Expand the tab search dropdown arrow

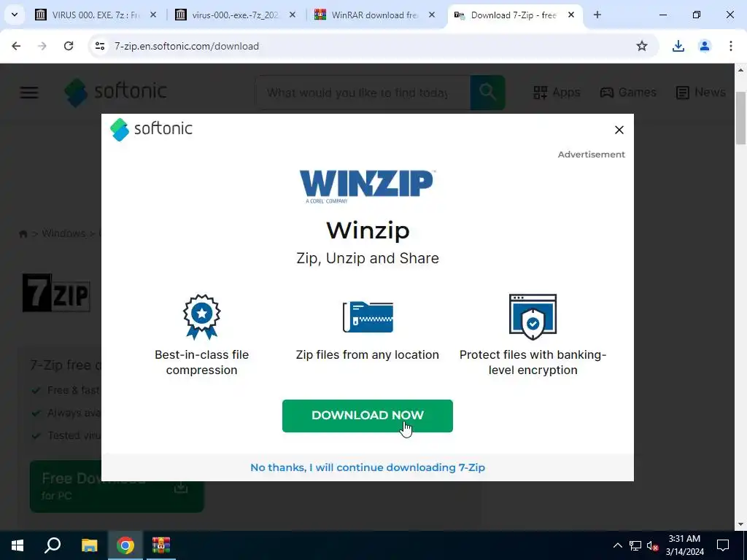(x=15, y=15)
